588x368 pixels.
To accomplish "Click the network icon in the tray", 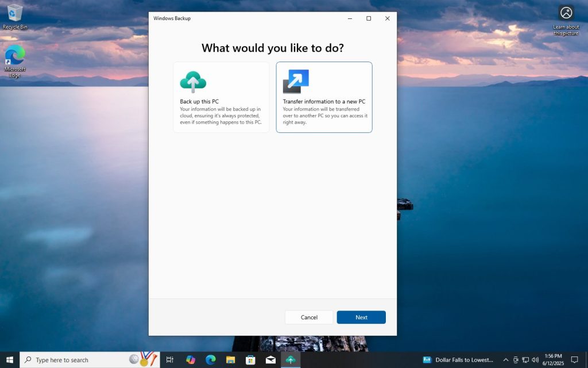I will tap(526, 359).
